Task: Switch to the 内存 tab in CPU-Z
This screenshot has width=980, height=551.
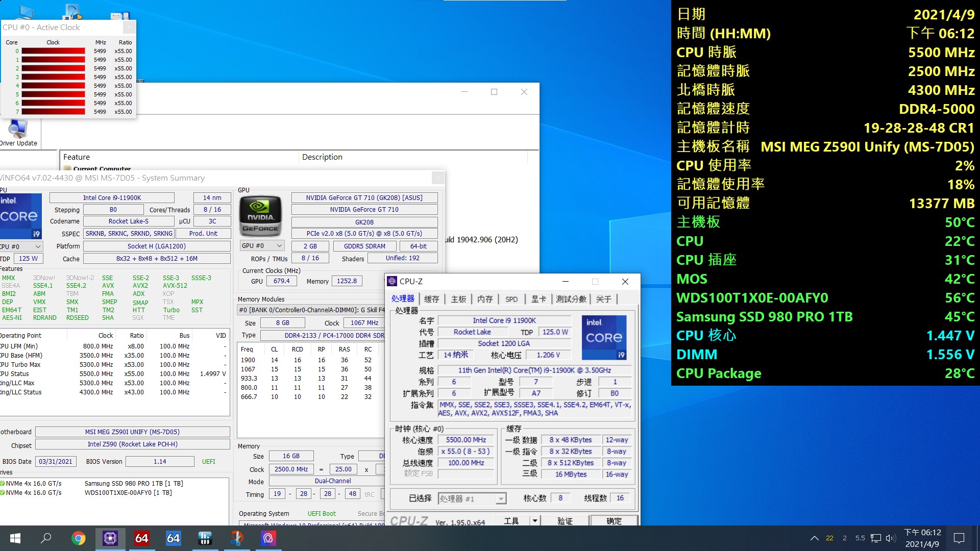Action: coord(485,299)
